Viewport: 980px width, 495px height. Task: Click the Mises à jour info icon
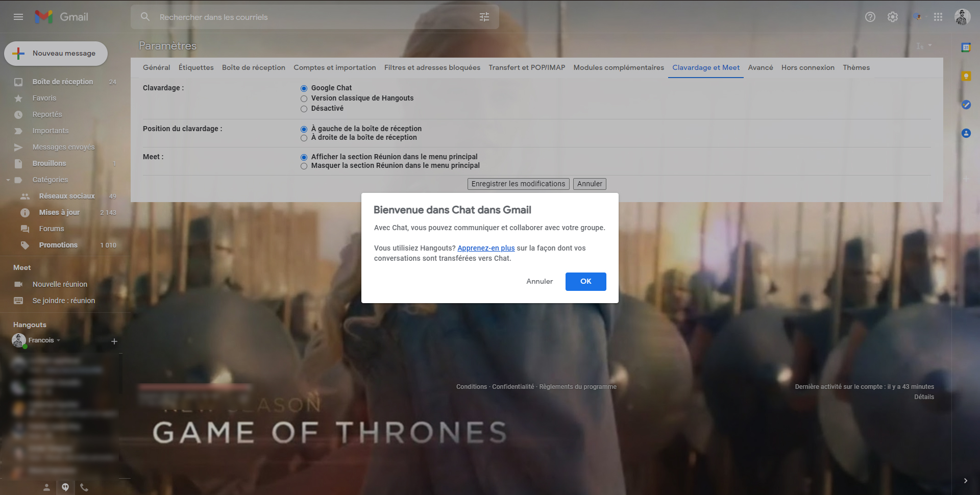pyautogui.click(x=24, y=212)
